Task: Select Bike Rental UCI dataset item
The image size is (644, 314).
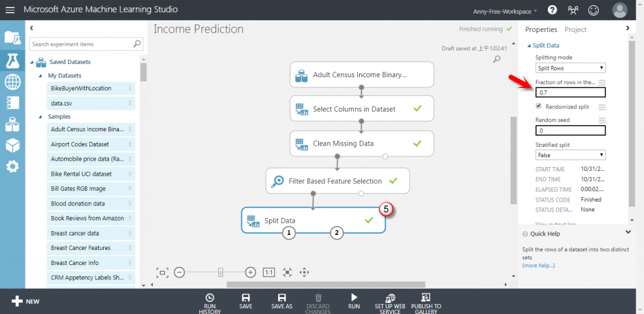Action: [91, 174]
